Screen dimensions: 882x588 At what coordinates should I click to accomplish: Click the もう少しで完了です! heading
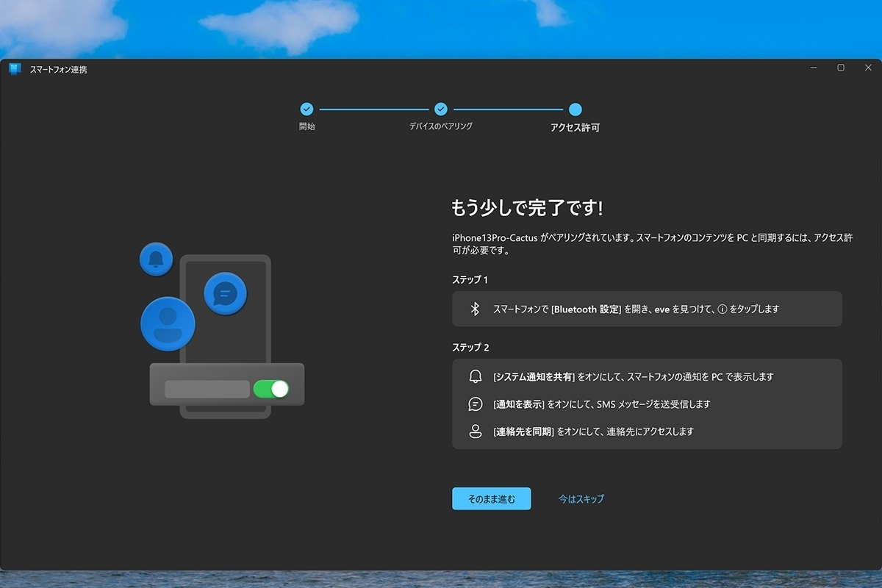point(527,208)
